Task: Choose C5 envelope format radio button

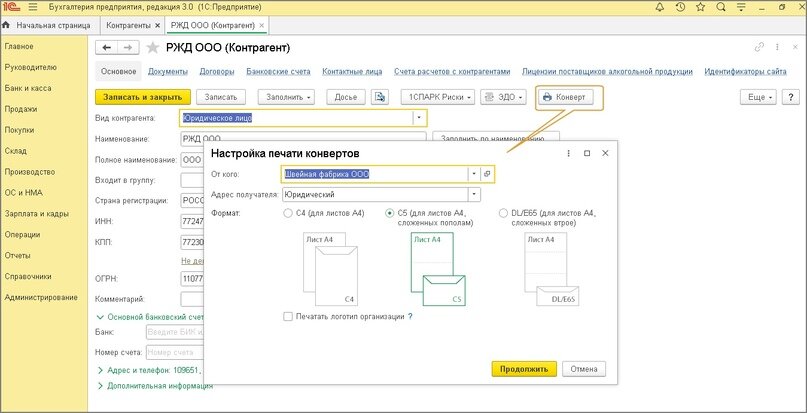Action: (390, 213)
